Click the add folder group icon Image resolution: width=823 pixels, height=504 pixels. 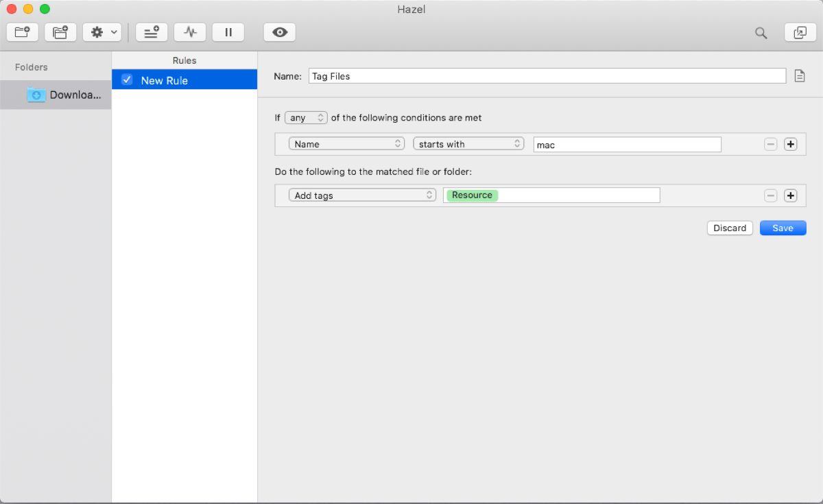61,32
